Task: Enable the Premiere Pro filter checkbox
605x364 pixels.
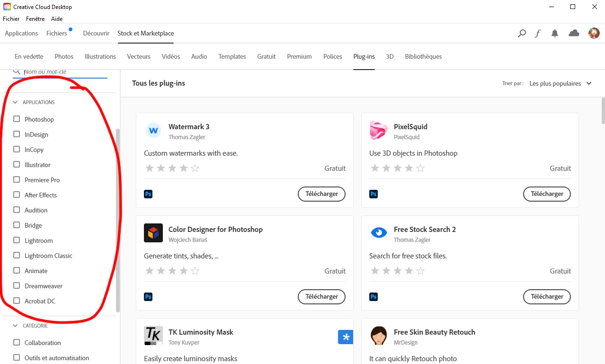Action: pyautogui.click(x=17, y=179)
